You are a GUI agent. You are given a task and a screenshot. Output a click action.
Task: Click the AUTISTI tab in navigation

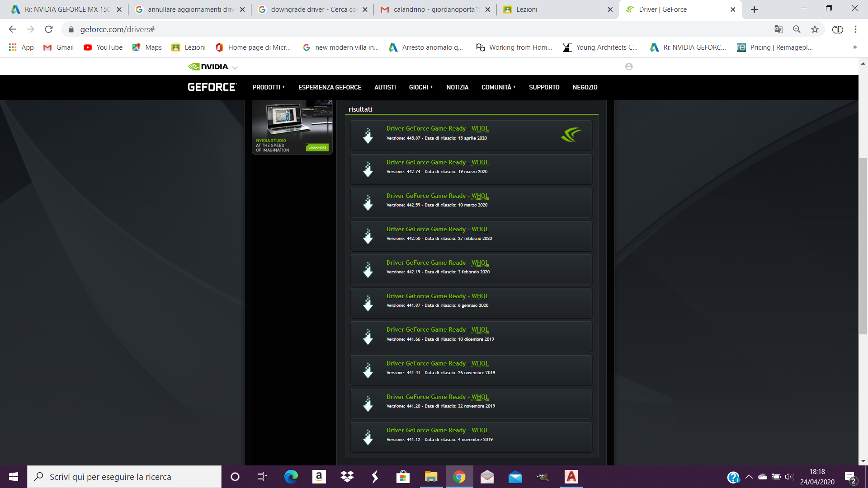pos(385,87)
